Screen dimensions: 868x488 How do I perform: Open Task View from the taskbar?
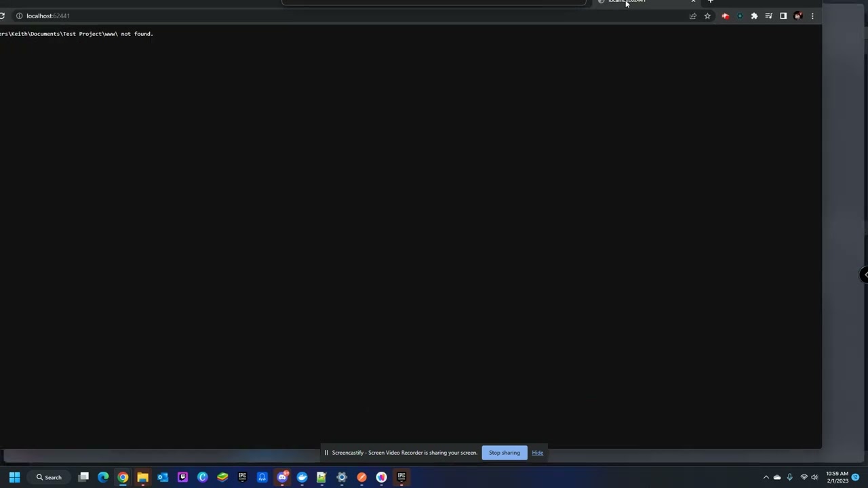point(83,477)
